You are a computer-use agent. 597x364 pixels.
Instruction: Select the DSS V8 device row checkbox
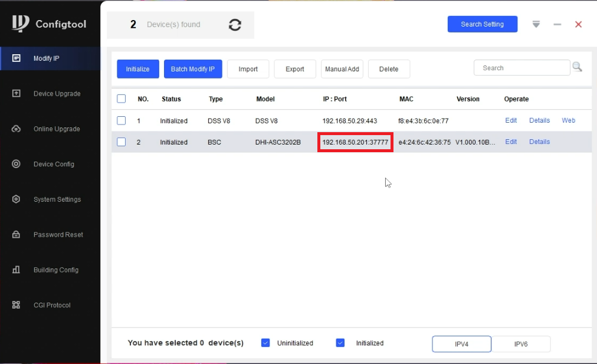coord(121,121)
